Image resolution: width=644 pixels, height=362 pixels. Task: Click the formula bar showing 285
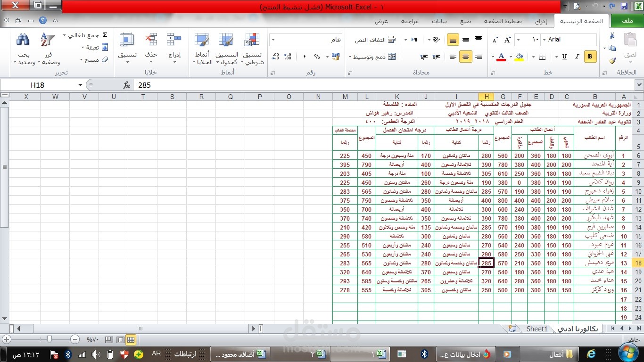pos(384,85)
